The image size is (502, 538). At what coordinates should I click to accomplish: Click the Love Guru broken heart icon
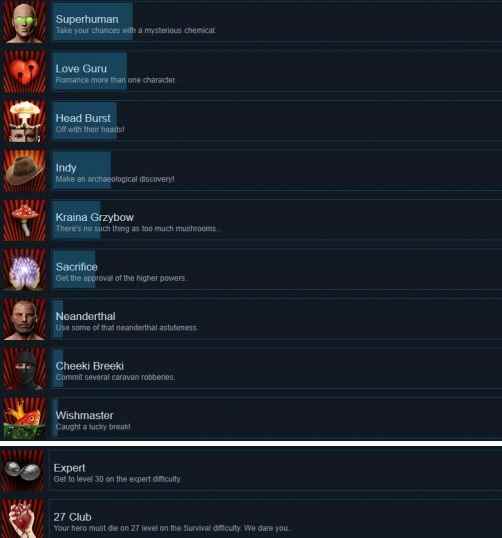(x=24, y=72)
